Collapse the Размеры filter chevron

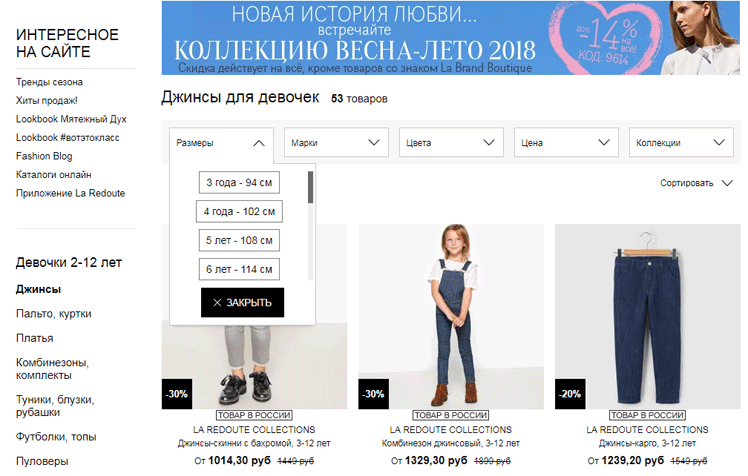click(x=259, y=143)
